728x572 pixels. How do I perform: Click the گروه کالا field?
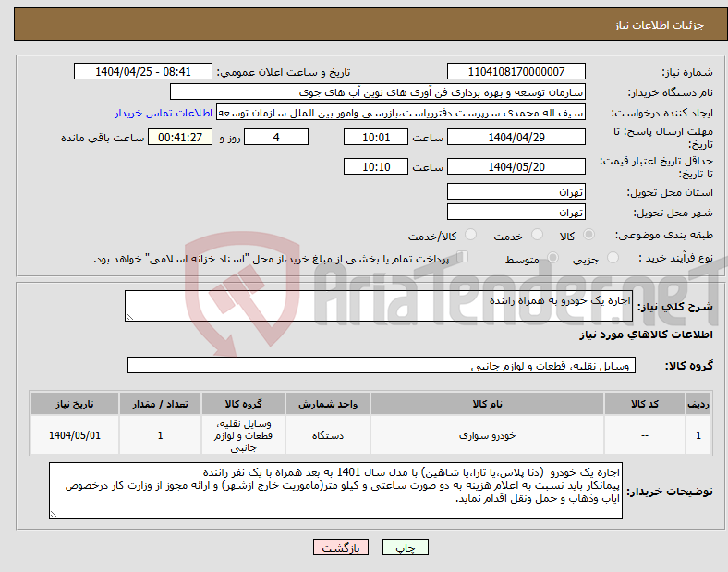(x=382, y=365)
